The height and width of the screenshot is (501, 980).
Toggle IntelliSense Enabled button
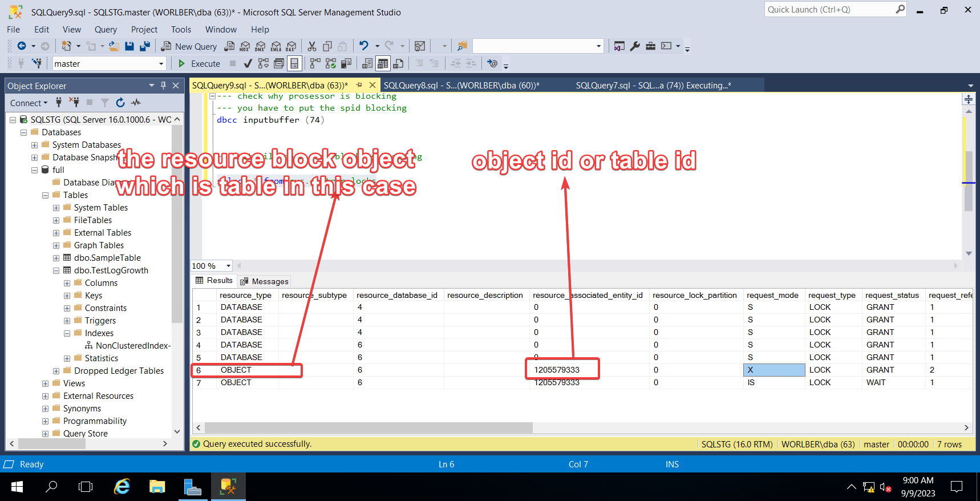tap(294, 63)
